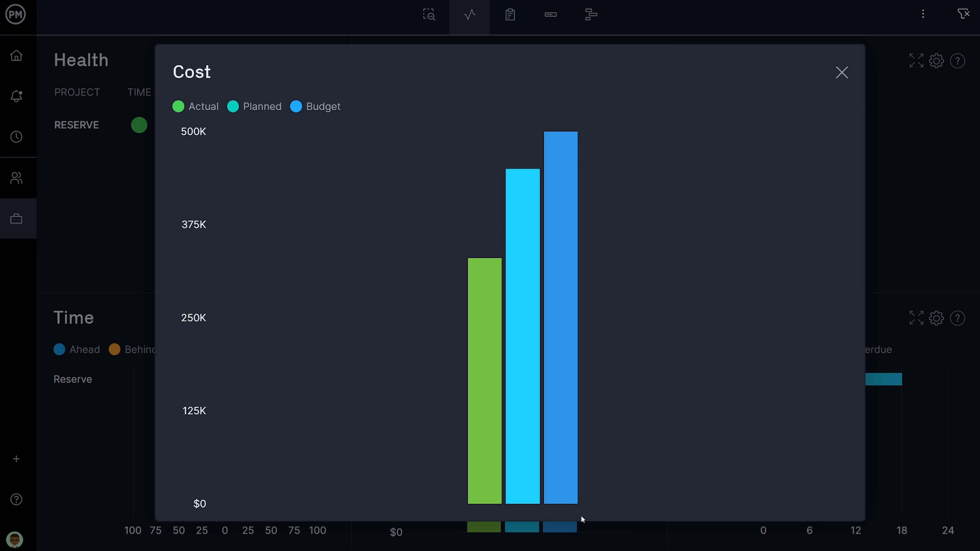
Task: Toggle the Budget legend series
Action: [x=315, y=106]
